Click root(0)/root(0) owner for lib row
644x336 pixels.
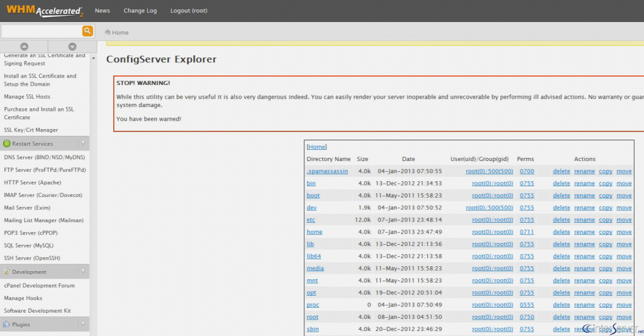(x=492, y=244)
